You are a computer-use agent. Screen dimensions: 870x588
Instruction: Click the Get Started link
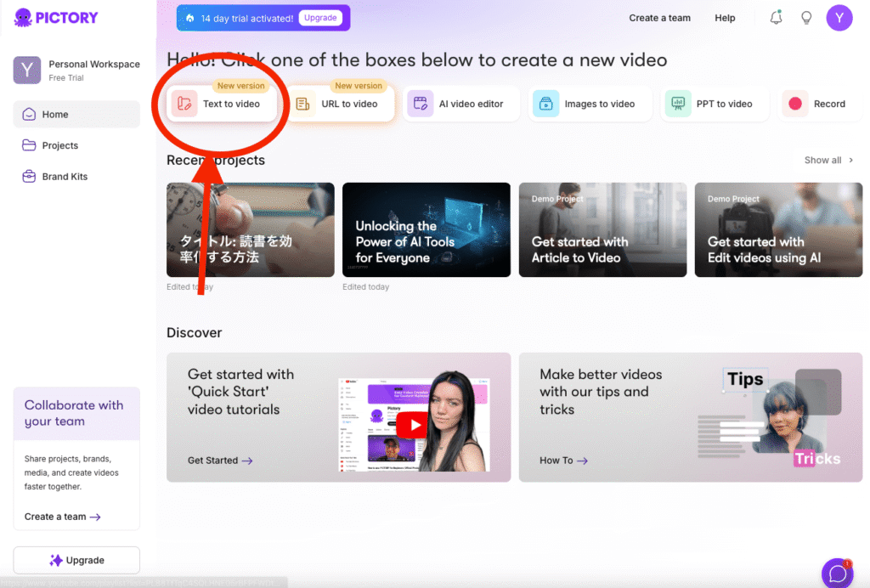(220, 461)
